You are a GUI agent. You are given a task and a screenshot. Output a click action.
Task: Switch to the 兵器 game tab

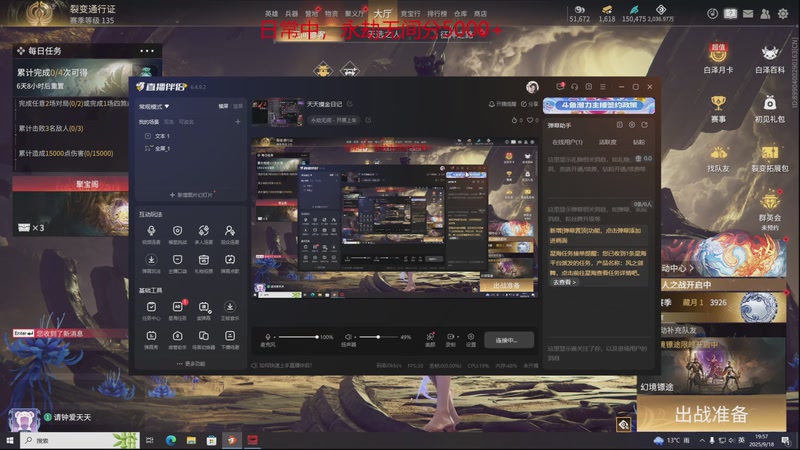(291, 14)
